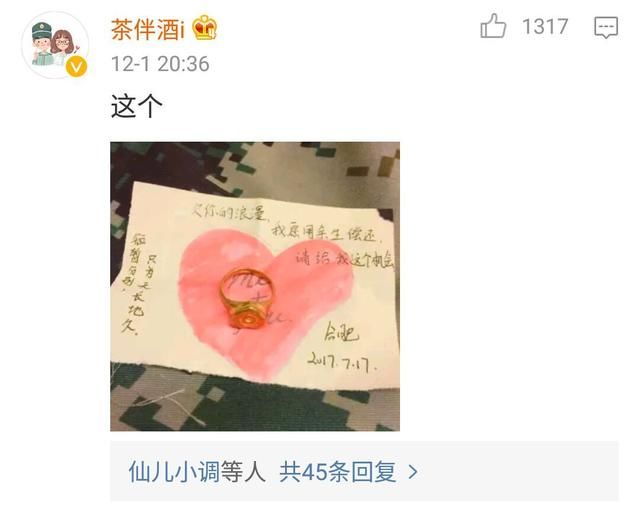Screen dimensions: 640x515
Task: Tap handwritten 合肥 signature in photo
Action: (x=341, y=333)
